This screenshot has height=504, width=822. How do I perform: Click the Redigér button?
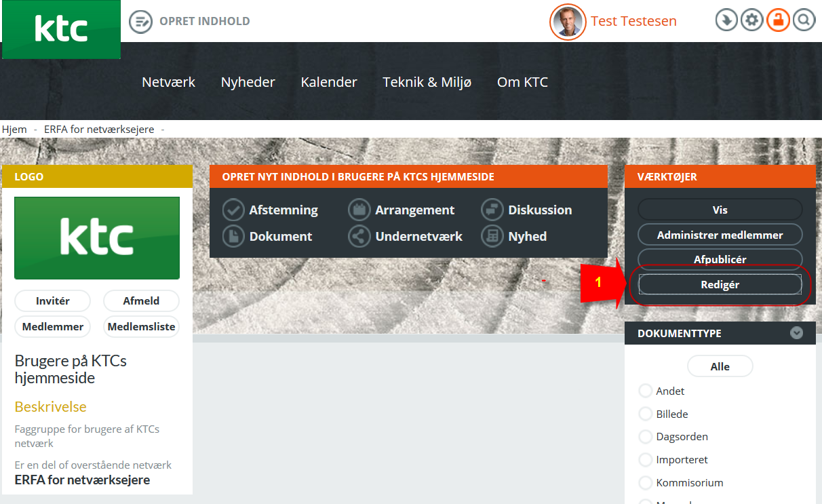click(x=720, y=285)
